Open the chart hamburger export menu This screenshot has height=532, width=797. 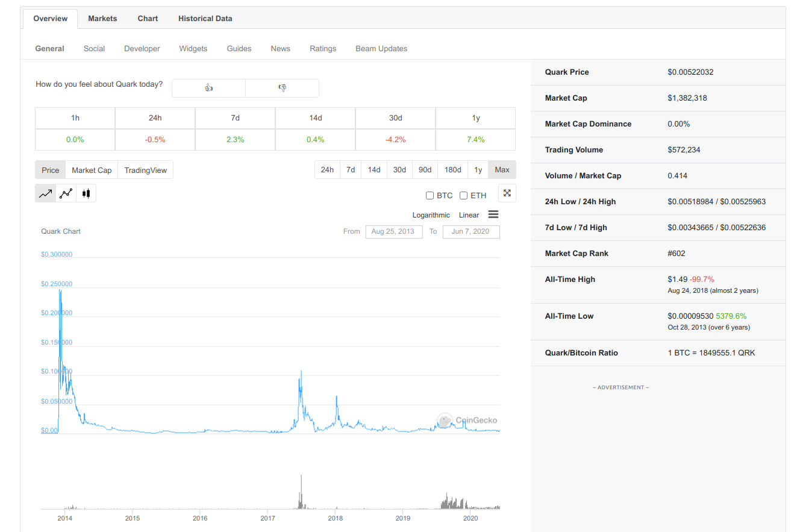coord(493,214)
